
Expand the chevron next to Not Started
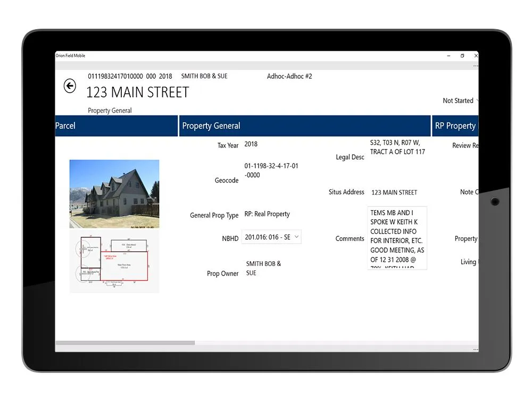pos(477,101)
